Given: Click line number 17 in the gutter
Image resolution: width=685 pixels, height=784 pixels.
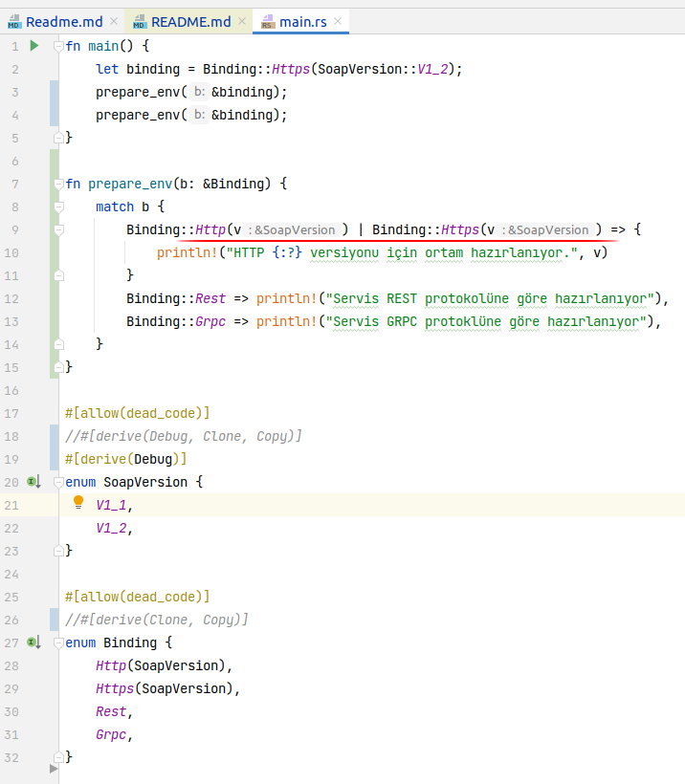Looking at the screenshot, I should (x=11, y=413).
